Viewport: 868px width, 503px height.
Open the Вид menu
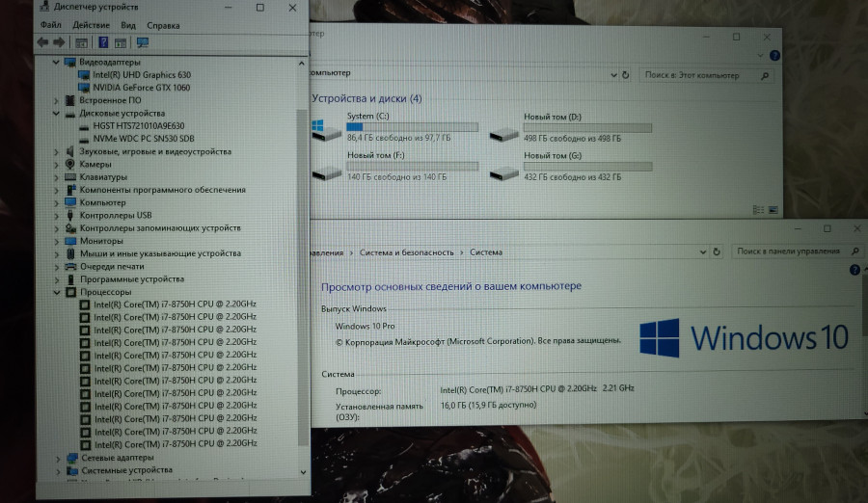point(128,25)
